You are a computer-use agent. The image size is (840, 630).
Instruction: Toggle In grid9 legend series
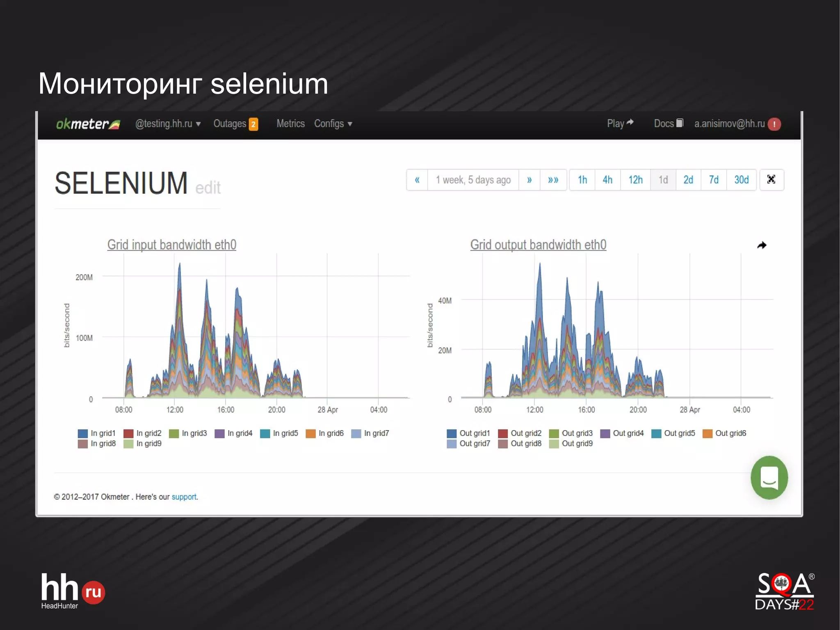[x=142, y=444]
